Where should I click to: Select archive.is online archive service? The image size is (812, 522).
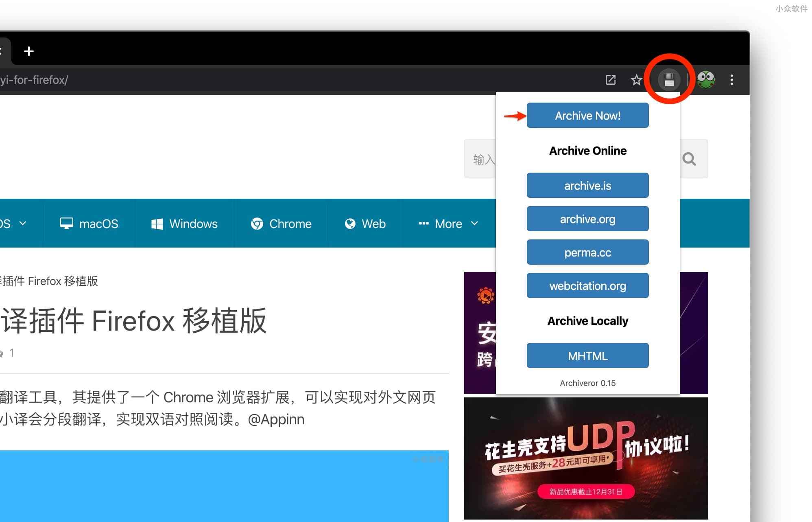coord(587,185)
